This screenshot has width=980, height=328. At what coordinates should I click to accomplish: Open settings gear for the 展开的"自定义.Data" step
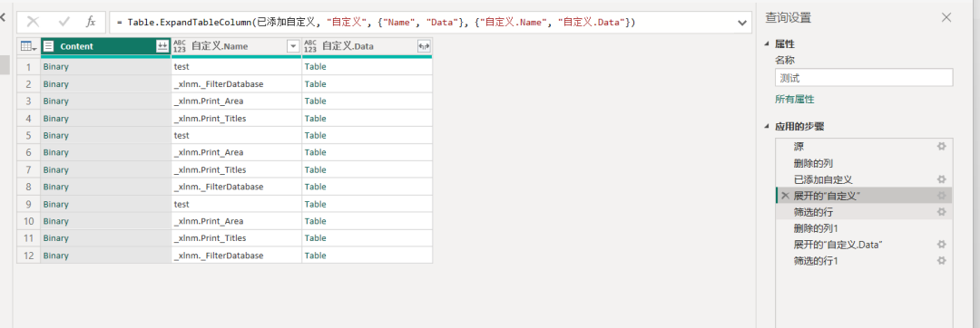[x=941, y=245]
